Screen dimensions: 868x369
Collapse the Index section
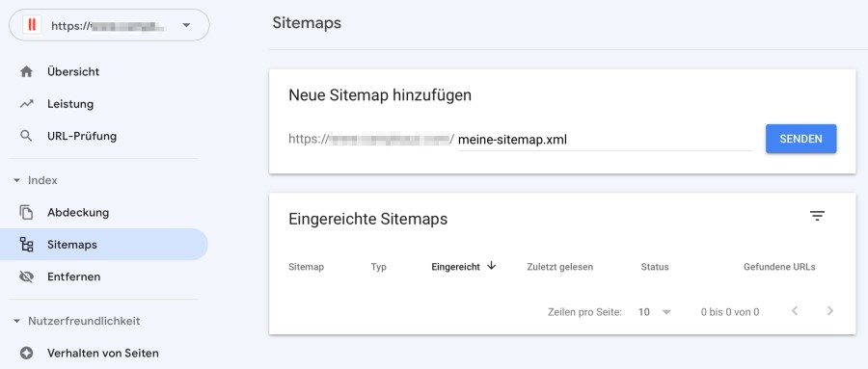pos(17,181)
